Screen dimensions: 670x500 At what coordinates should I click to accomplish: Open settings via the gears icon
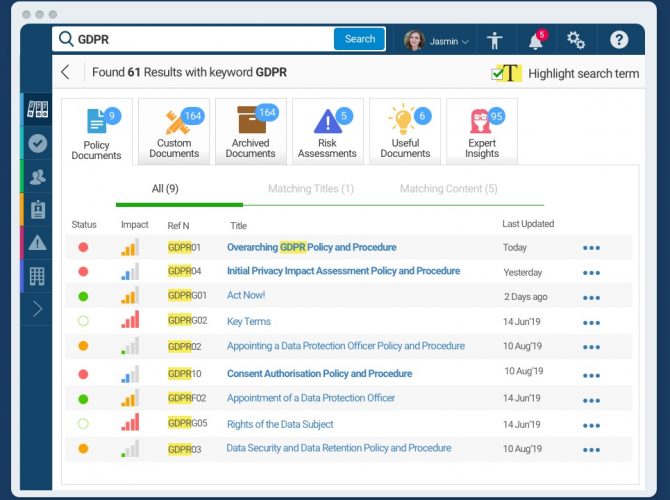pyautogui.click(x=576, y=40)
